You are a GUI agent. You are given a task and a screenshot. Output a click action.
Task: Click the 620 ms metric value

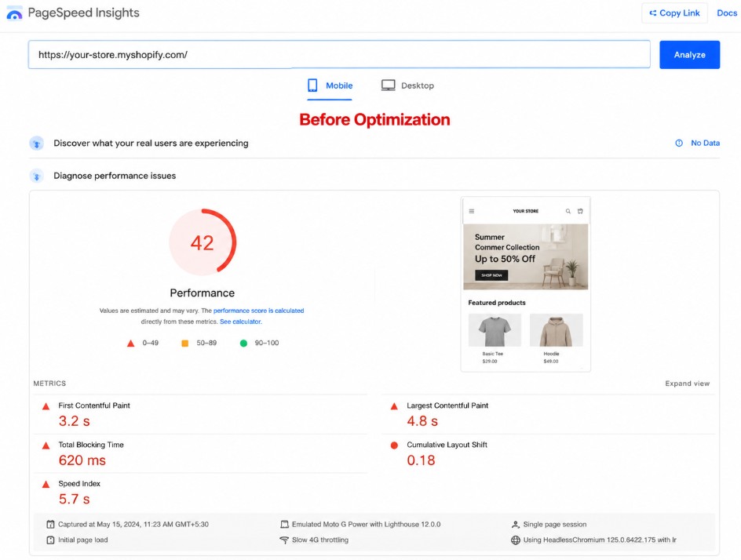click(82, 460)
